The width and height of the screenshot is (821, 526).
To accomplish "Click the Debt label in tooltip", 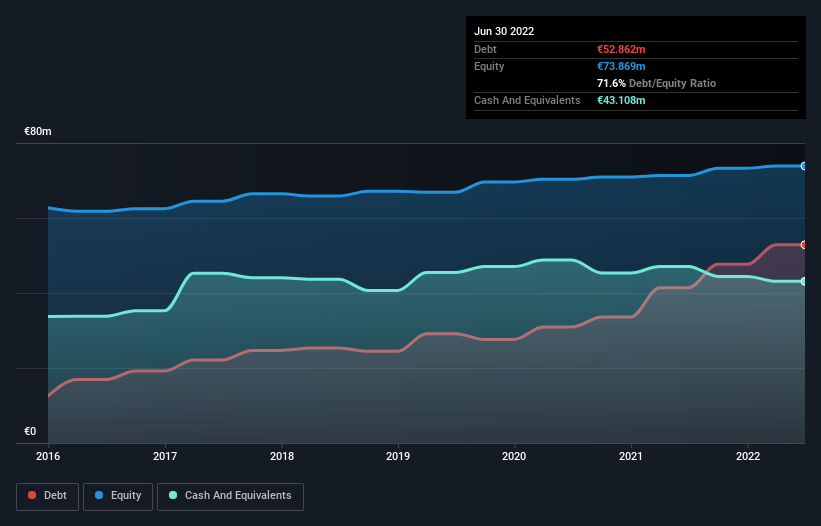I will [x=485, y=49].
